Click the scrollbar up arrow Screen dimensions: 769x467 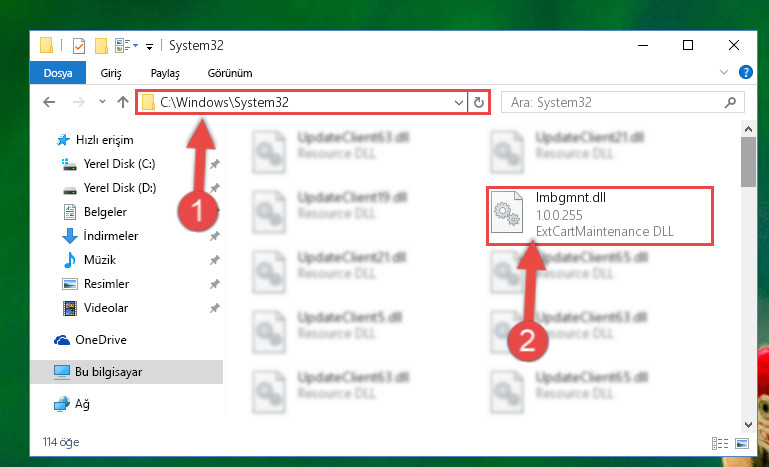coord(748,129)
